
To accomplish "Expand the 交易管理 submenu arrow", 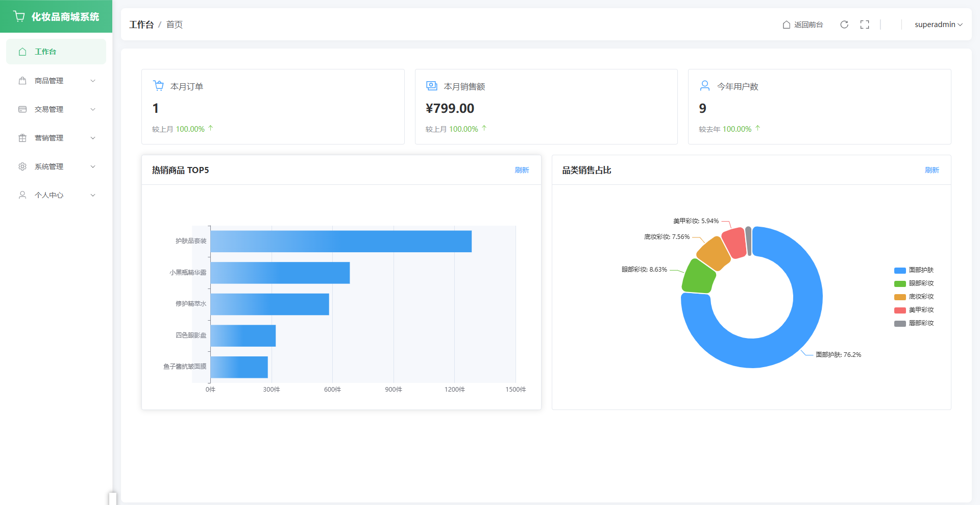I will click(93, 109).
